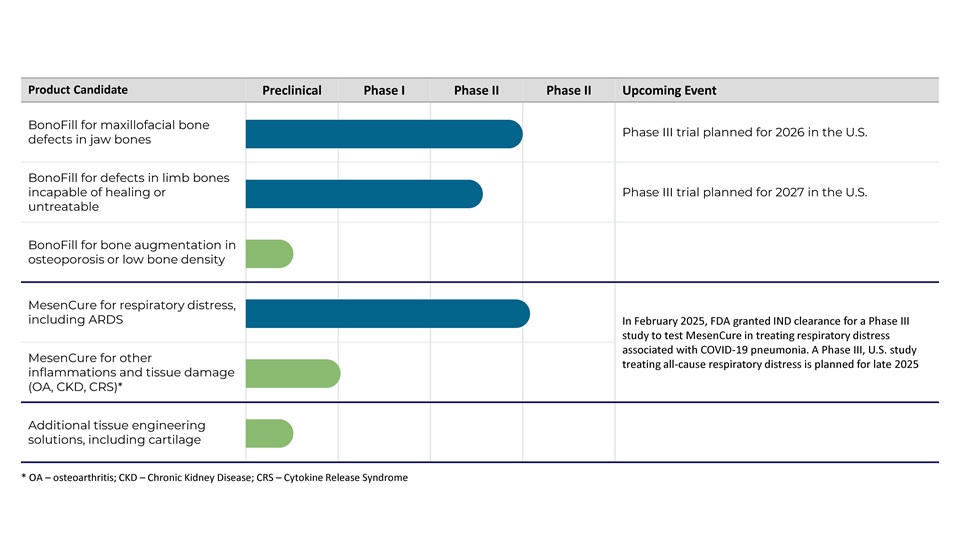Click Phase III trial planned for 2027 text

(744, 192)
